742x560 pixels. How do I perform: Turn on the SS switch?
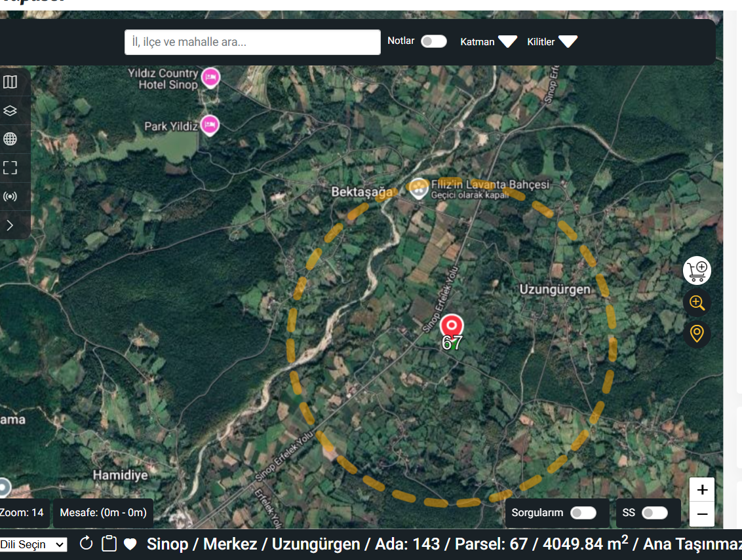[x=654, y=513]
